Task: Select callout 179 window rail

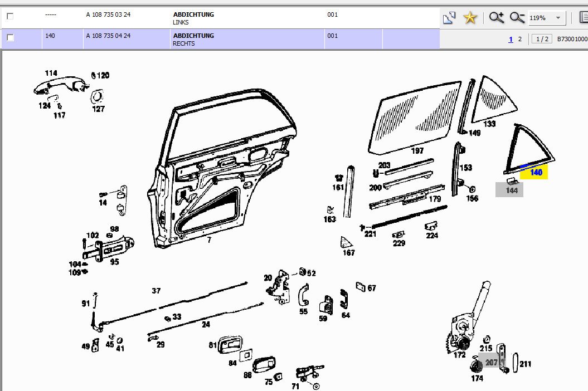Action: pos(435,199)
